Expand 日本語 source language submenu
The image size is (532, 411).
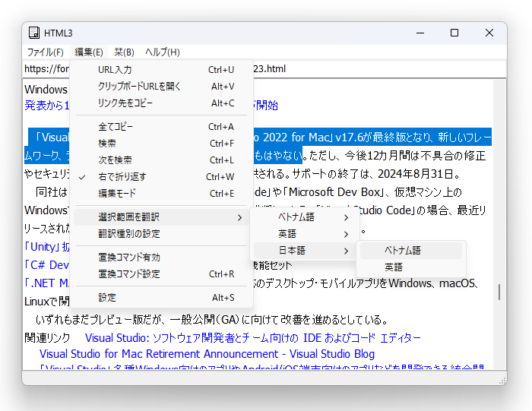[304, 251]
